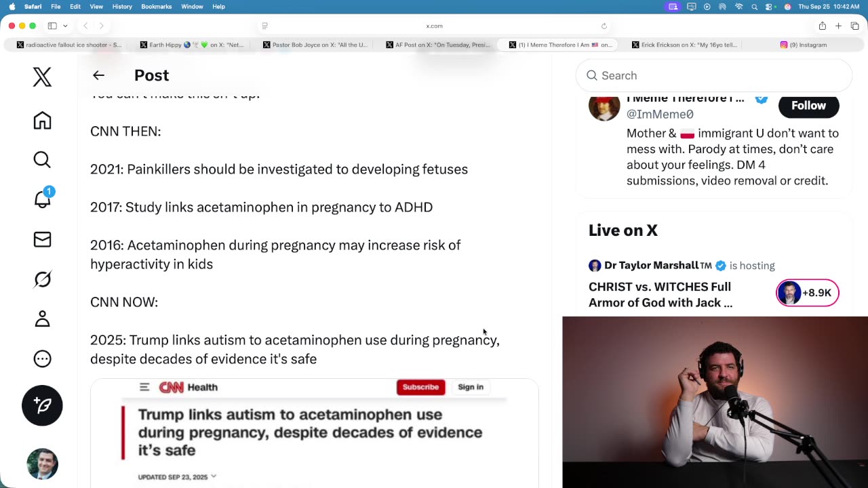Open the Explore search icon in sidebar
Viewport: 868px width, 488px height.
(42, 160)
